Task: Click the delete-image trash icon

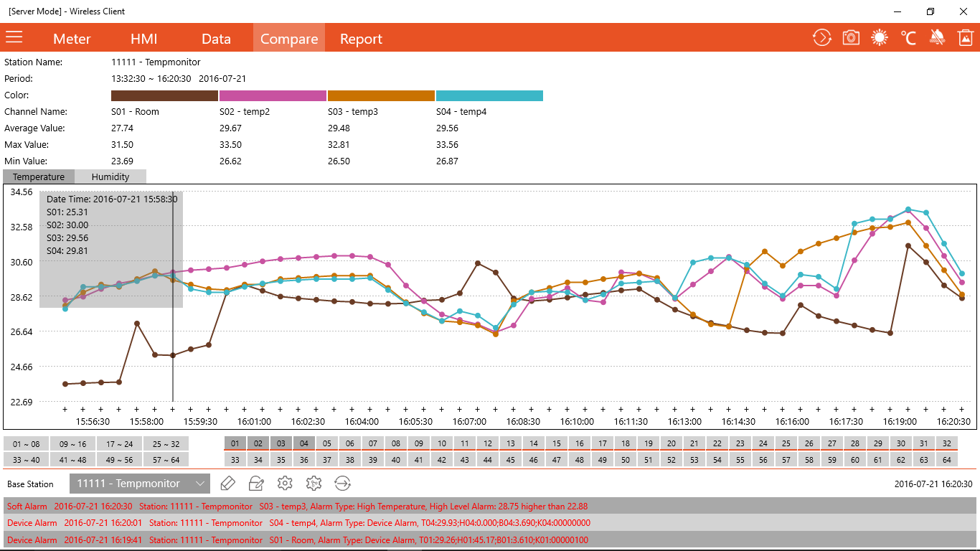Action: (966, 38)
